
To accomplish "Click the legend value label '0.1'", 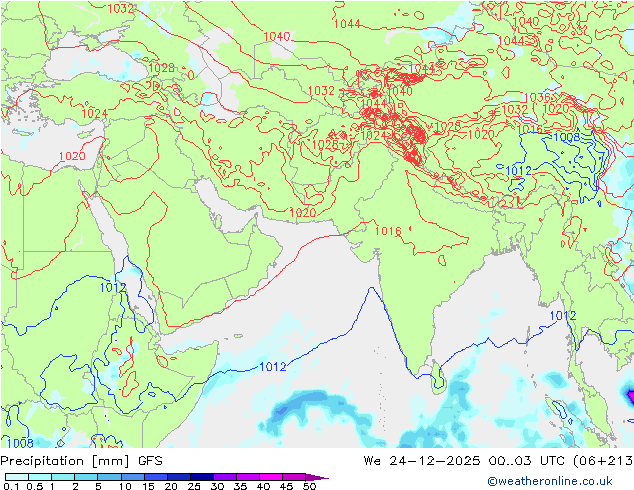I will click(x=11, y=486).
